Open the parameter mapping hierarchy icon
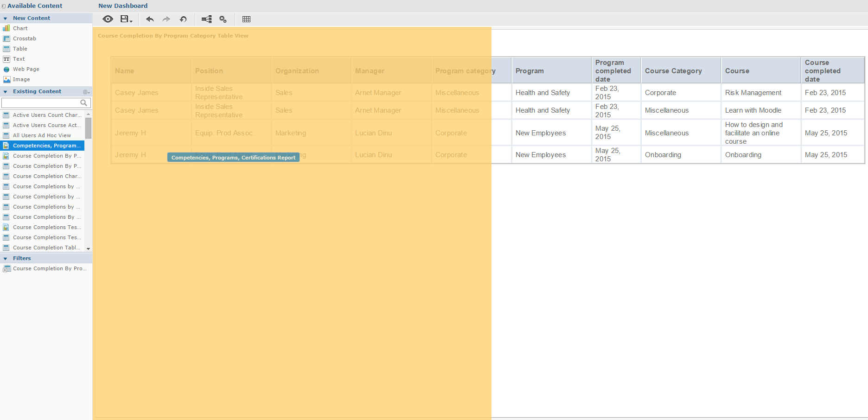Image resolution: width=868 pixels, height=420 pixels. point(206,19)
